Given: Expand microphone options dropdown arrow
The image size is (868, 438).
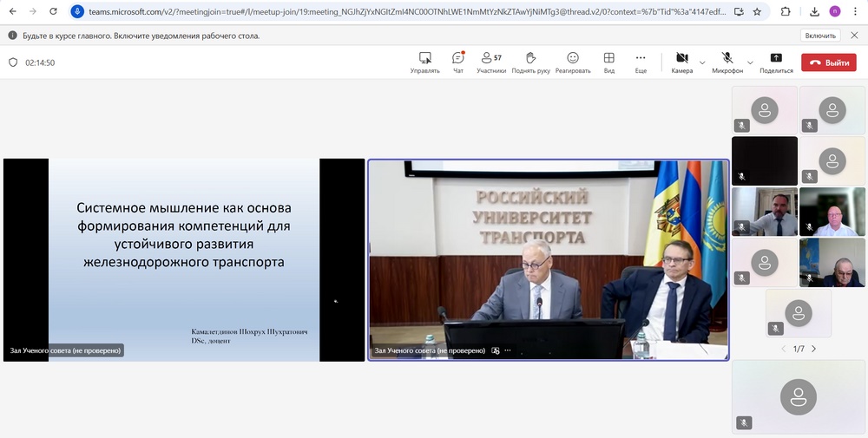Looking at the screenshot, I should [x=750, y=62].
